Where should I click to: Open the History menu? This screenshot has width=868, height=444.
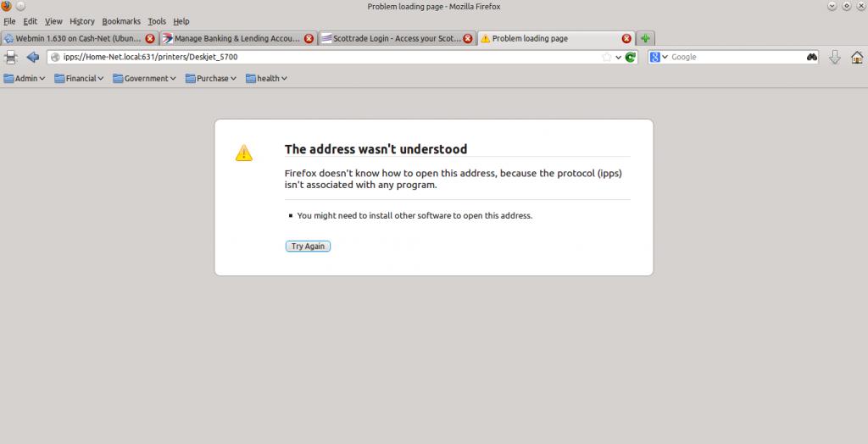(82, 21)
